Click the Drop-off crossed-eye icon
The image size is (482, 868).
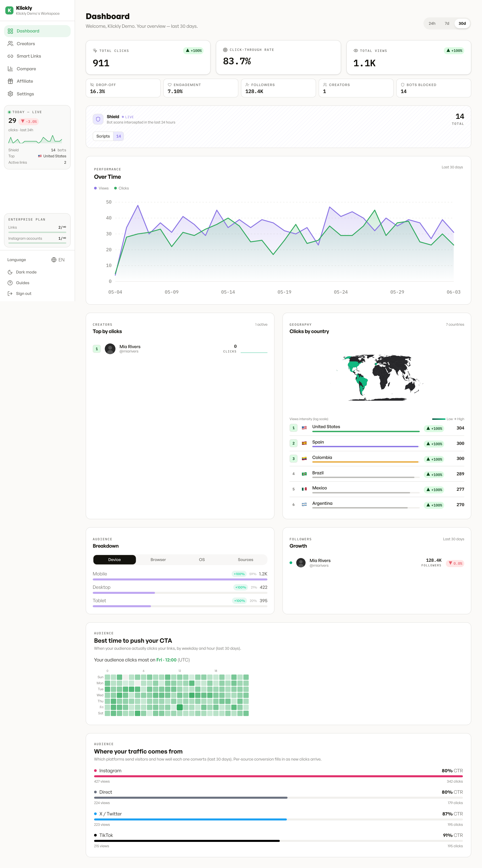pos(92,85)
